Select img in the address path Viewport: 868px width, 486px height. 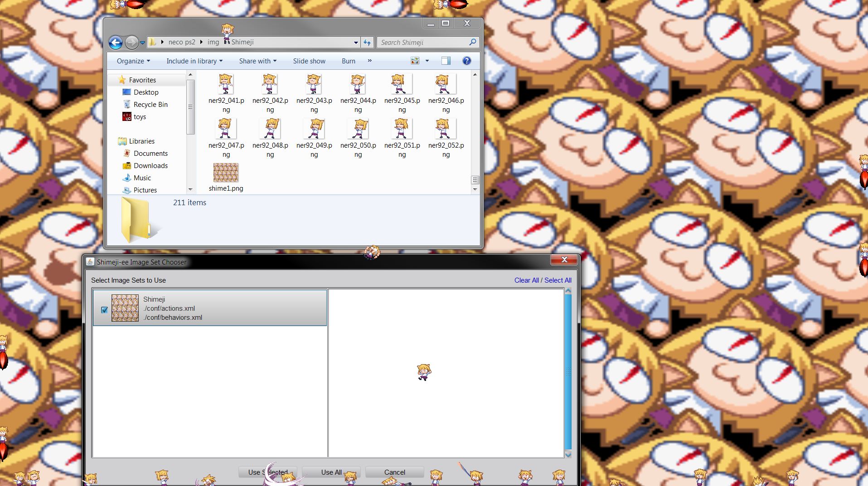(213, 42)
